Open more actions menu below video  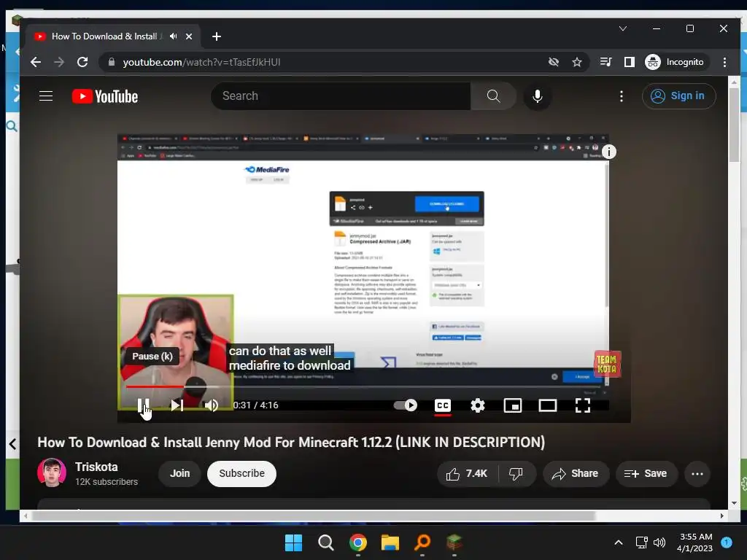click(x=697, y=473)
